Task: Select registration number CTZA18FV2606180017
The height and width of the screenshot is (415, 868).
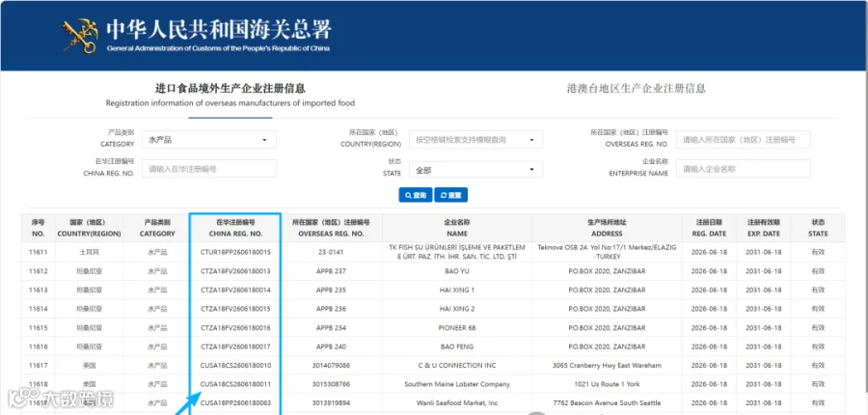Action: tap(235, 346)
